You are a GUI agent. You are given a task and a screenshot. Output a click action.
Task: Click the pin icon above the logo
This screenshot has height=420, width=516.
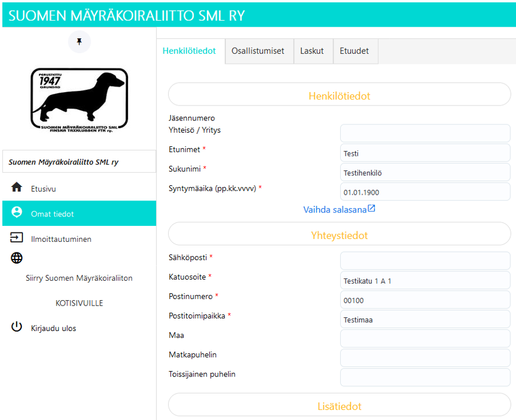click(79, 41)
